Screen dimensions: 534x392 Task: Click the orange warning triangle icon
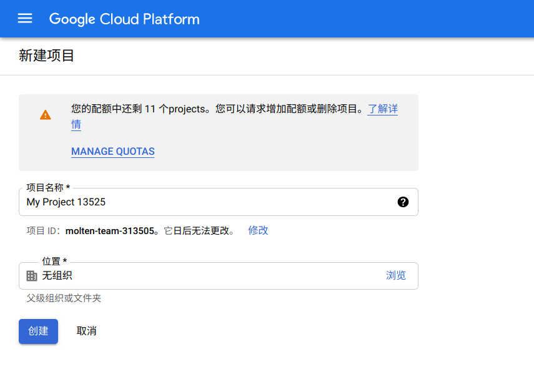coord(46,115)
